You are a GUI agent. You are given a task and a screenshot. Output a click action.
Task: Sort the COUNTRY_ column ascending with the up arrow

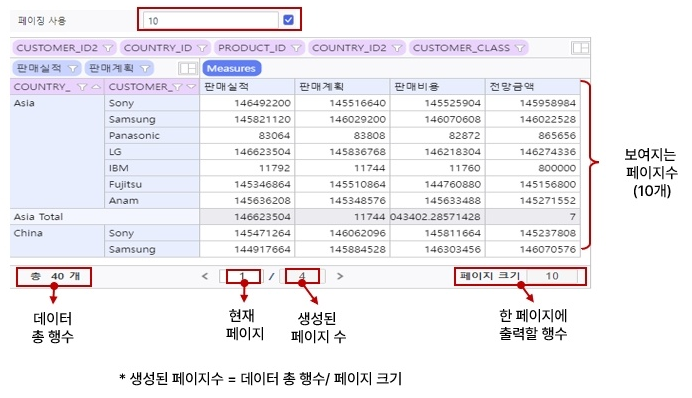click(x=96, y=87)
